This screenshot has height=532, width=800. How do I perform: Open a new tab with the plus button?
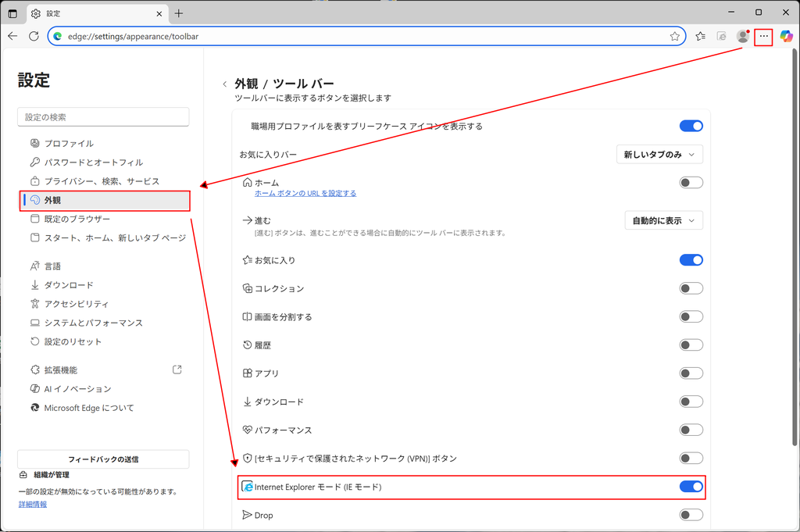[x=179, y=13]
